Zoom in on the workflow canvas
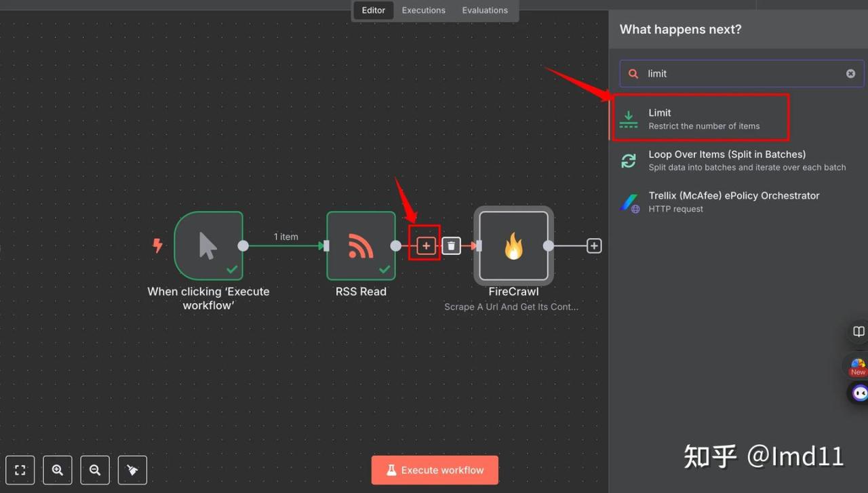 click(58, 470)
